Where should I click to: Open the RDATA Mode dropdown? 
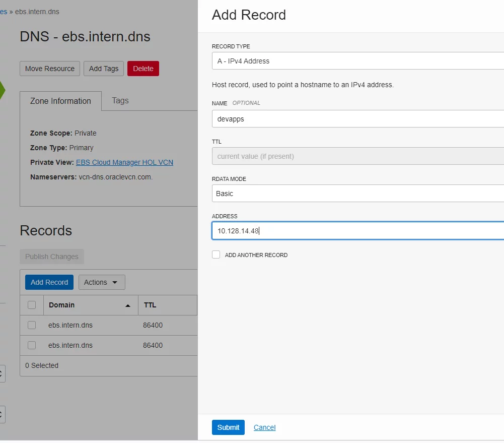(x=358, y=194)
